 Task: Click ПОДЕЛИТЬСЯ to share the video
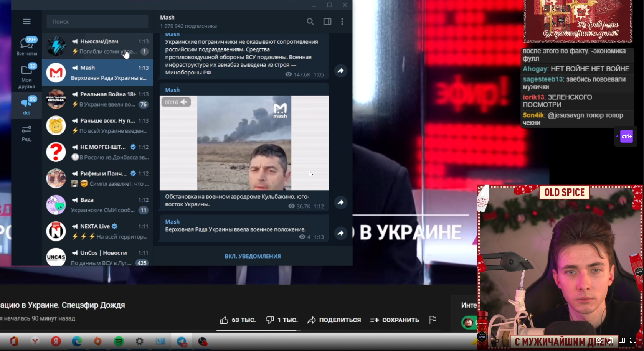[x=334, y=320]
